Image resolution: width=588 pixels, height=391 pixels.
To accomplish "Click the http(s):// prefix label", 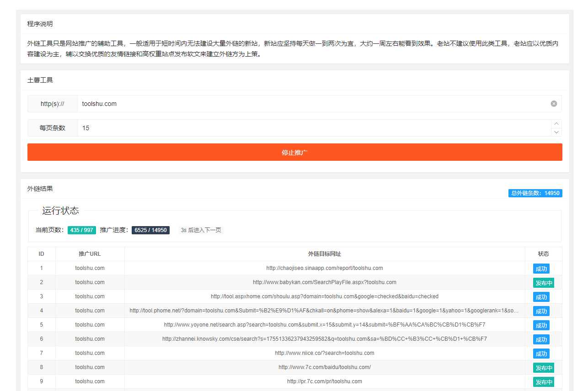I will pos(53,104).
